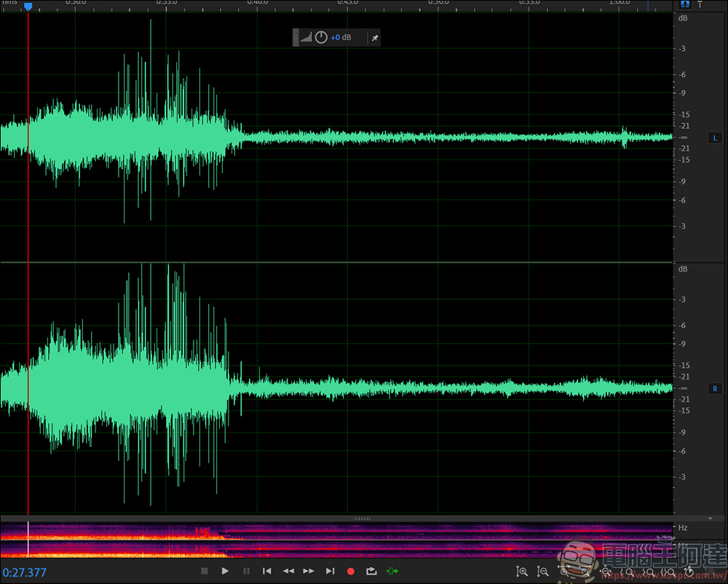Click the Stop playback button
The image size is (728, 584).
(x=205, y=572)
